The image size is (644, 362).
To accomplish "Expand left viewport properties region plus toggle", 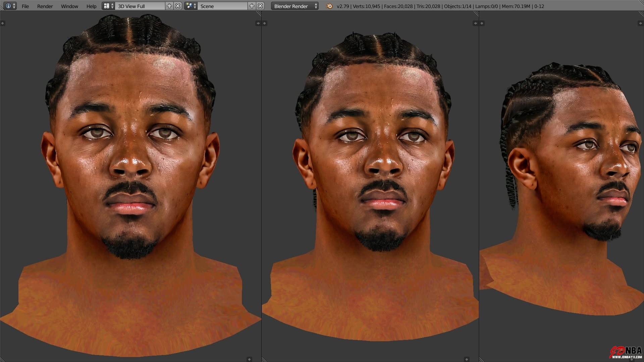I will click(258, 23).
